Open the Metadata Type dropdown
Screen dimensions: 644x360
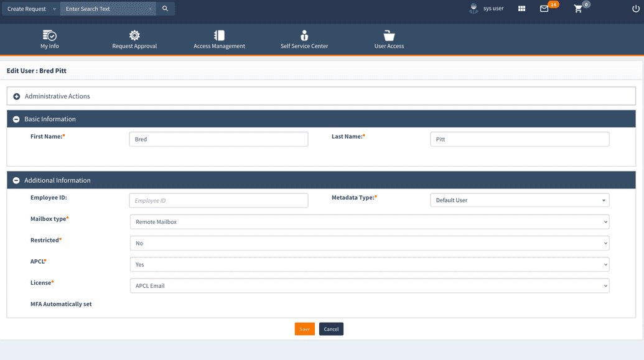(x=603, y=200)
